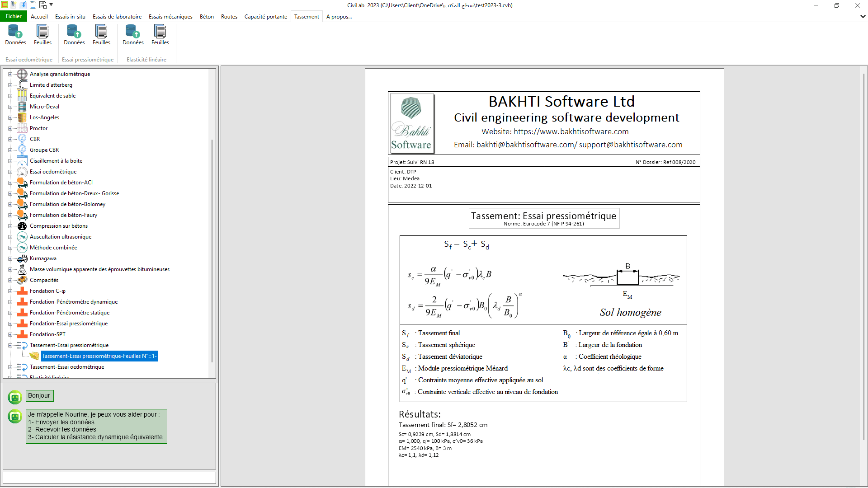Click the Los-Angeles icon
The image size is (868, 488).
(22, 117)
